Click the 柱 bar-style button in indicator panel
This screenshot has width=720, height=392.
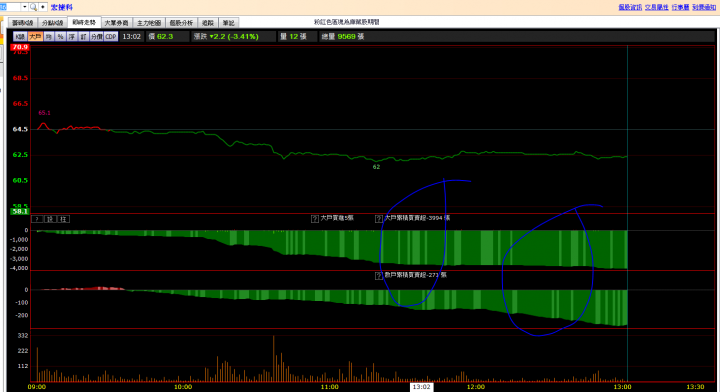pos(63,219)
